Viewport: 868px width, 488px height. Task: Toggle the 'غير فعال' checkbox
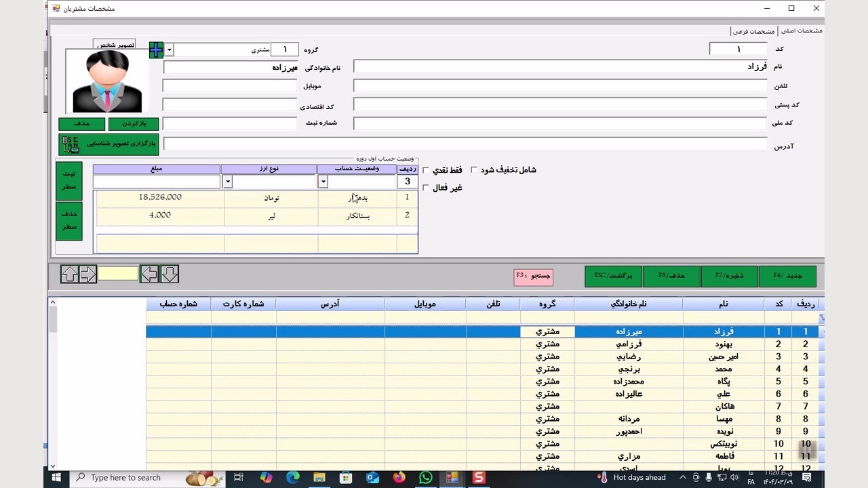tap(426, 188)
